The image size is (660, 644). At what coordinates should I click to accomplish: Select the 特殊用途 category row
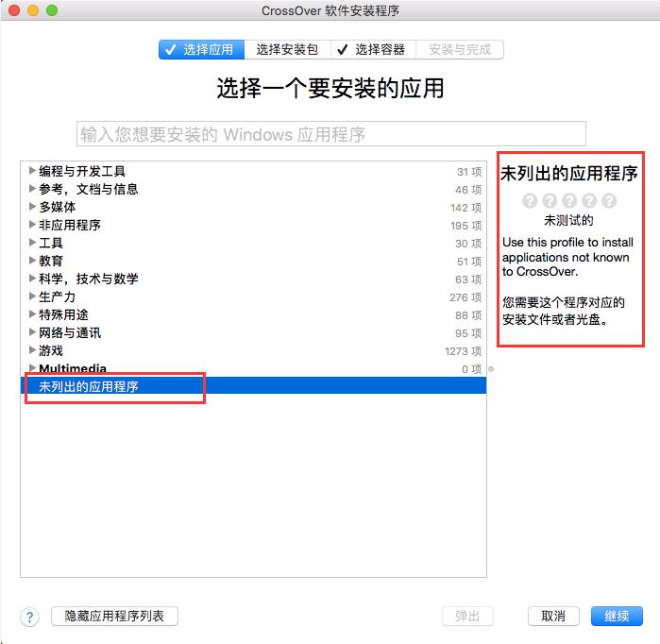[253, 314]
